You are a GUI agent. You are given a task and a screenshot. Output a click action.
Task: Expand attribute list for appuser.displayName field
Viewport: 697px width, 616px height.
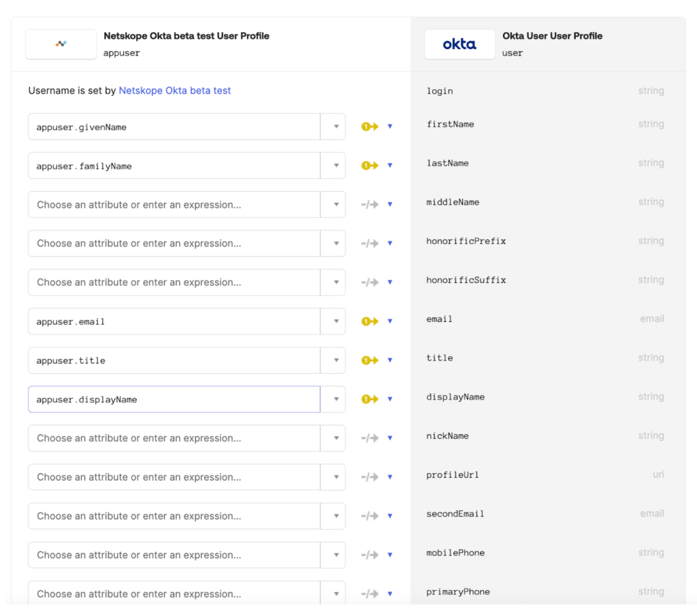pos(333,399)
